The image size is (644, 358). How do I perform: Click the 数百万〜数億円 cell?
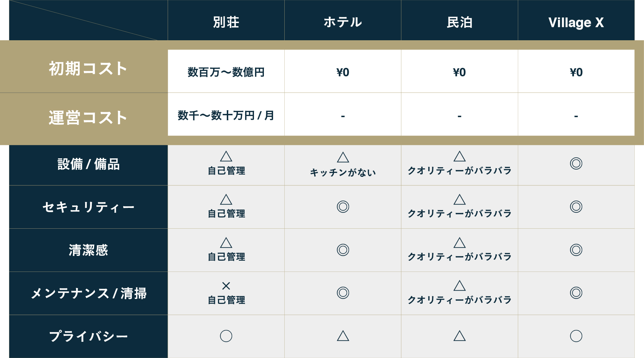click(226, 72)
